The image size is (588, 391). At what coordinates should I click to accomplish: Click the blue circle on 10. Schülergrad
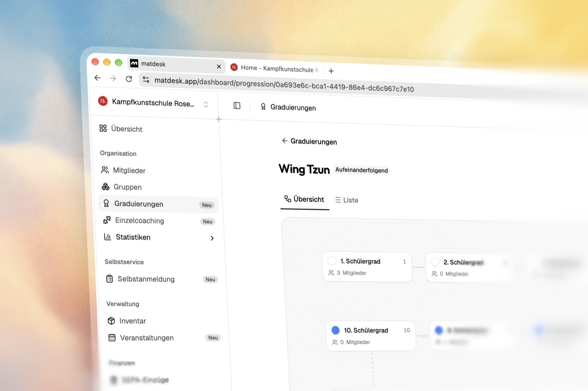click(335, 330)
